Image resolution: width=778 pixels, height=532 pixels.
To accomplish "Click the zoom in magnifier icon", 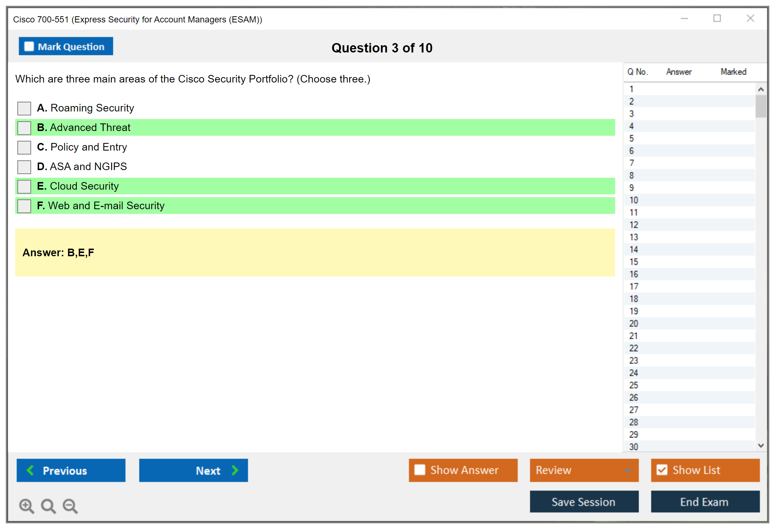I will [26, 506].
